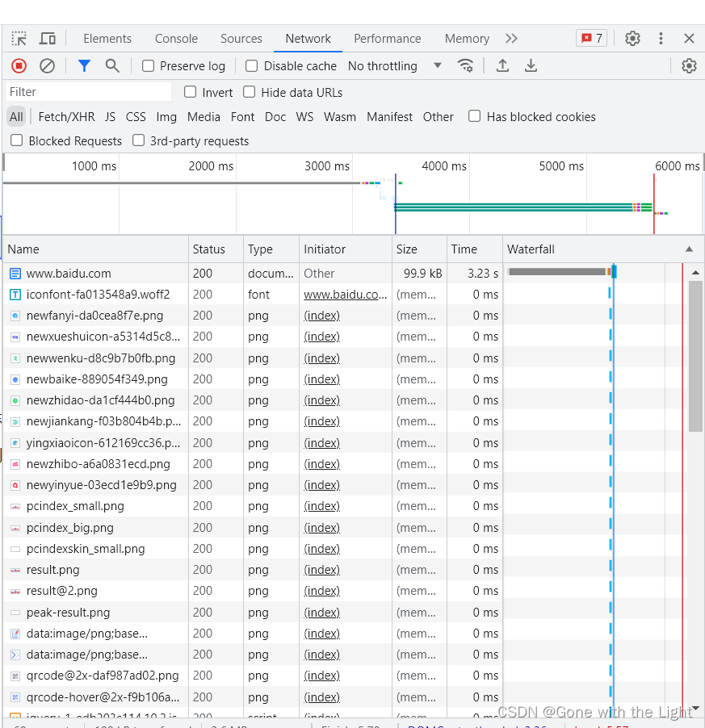Toggle device toolbar icon

[x=48, y=39]
